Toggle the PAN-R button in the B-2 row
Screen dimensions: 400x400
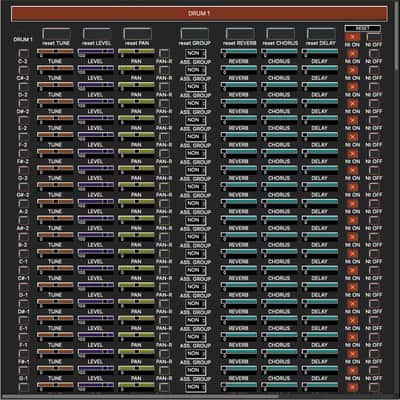click(164, 237)
